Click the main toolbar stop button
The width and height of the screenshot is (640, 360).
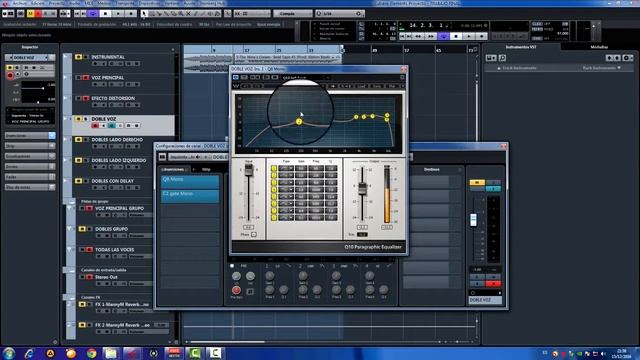tap(105, 13)
